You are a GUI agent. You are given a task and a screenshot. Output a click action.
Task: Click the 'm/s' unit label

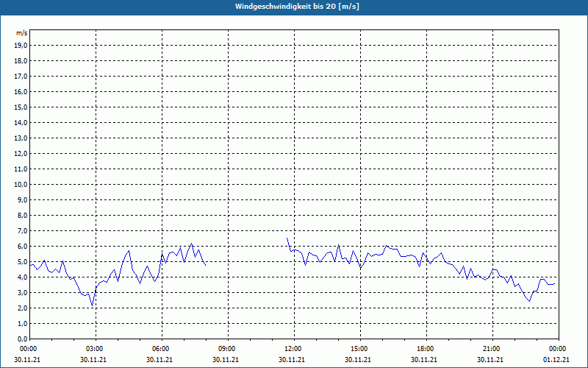21,33
